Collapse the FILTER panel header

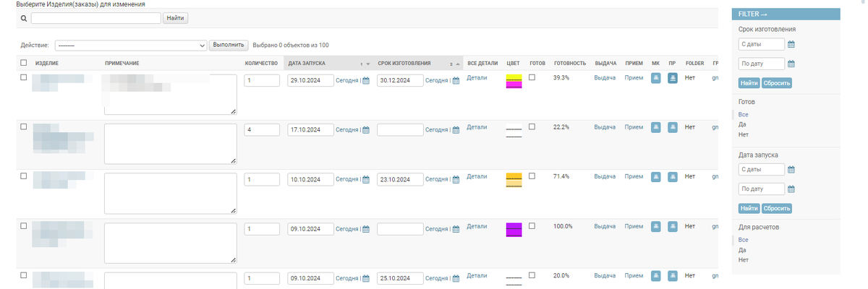(784, 14)
